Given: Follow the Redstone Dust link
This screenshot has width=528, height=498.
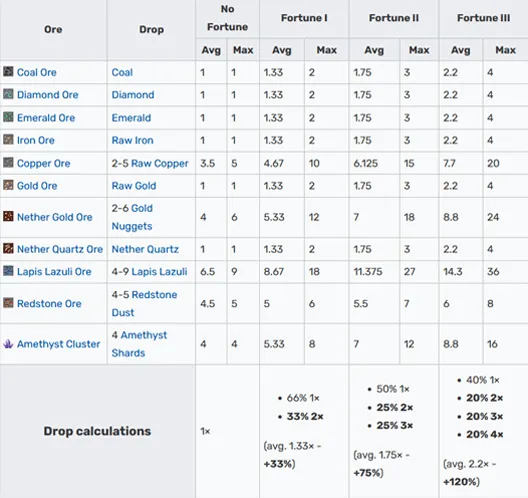Looking at the screenshot, I should (x=144, y=303).
